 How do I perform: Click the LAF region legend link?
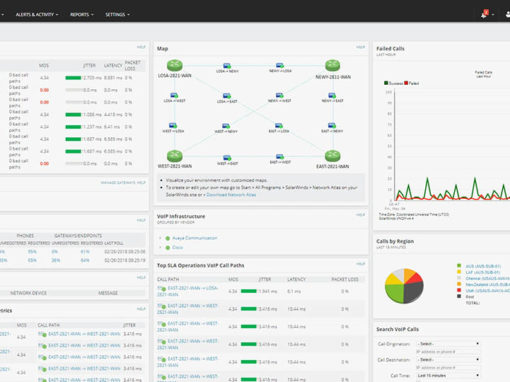tap(483, 272)
